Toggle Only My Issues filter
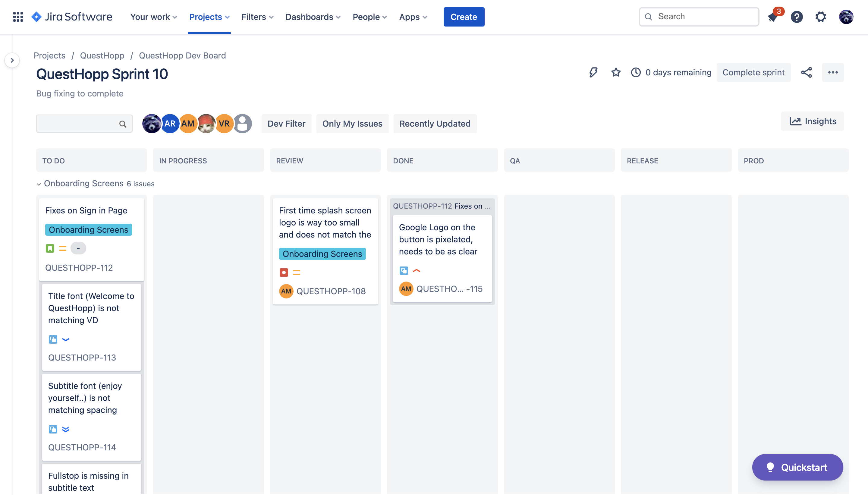 (352, 124)
